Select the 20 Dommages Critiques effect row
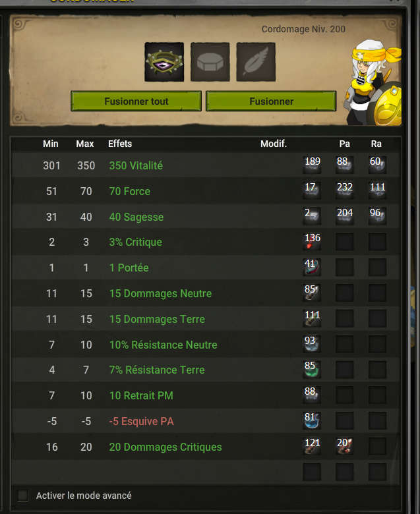The width and height of the screenshot is (420, 514). (x=206, y=447)
